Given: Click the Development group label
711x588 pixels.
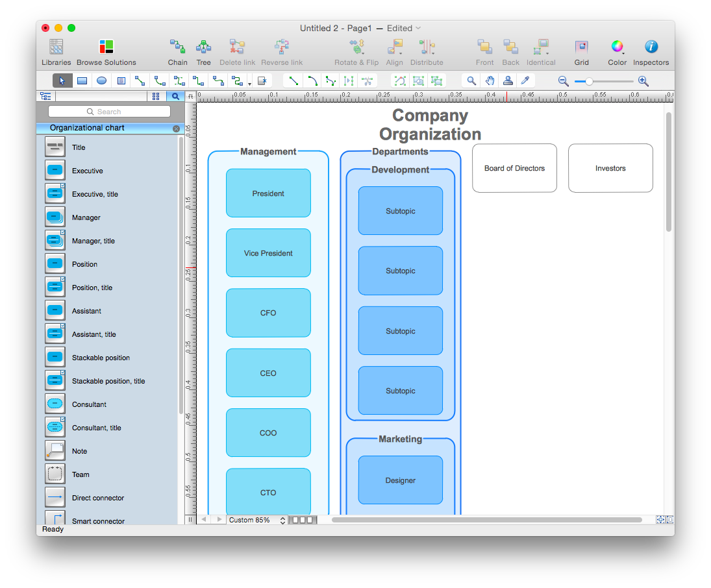Looking at the screenshot, I should [401, 169].
